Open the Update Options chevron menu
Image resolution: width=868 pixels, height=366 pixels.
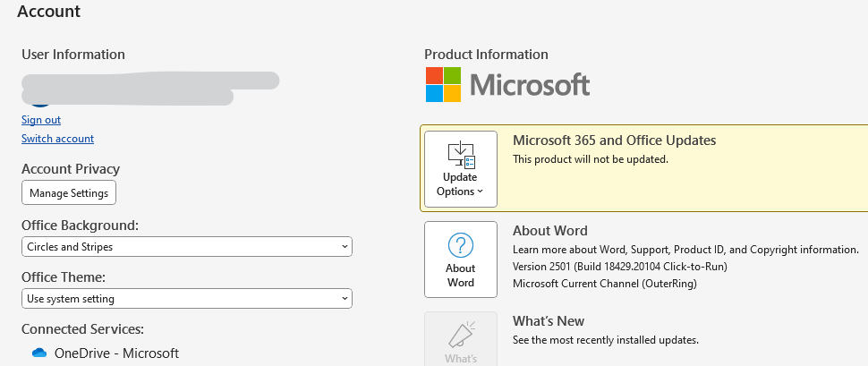point(480,192)
